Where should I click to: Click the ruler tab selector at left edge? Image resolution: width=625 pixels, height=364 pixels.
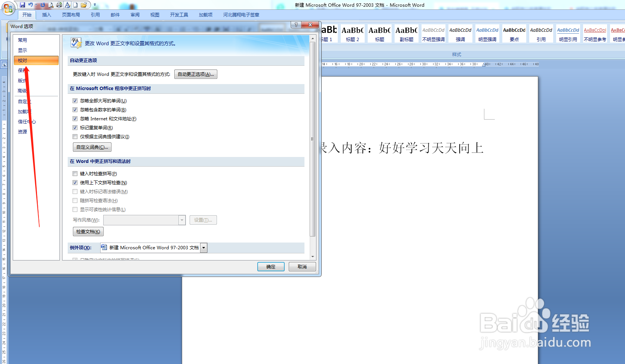(4, 65)
